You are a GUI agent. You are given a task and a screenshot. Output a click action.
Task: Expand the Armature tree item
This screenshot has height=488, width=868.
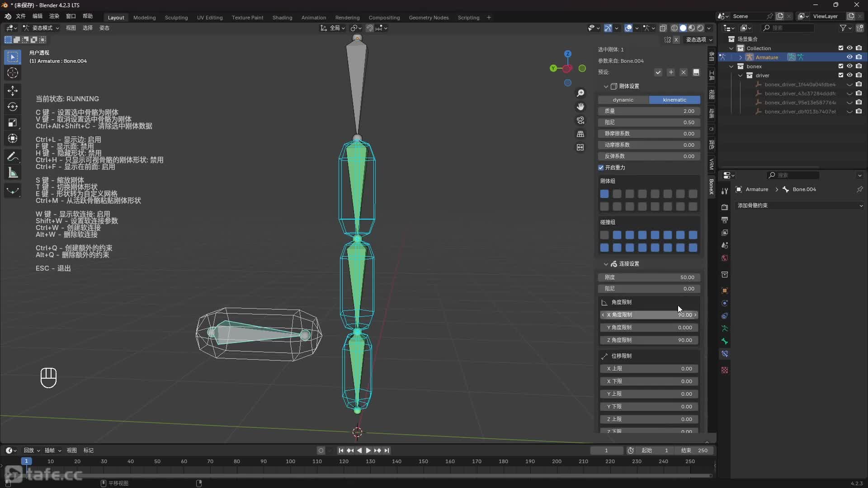[x=741, y=57]
